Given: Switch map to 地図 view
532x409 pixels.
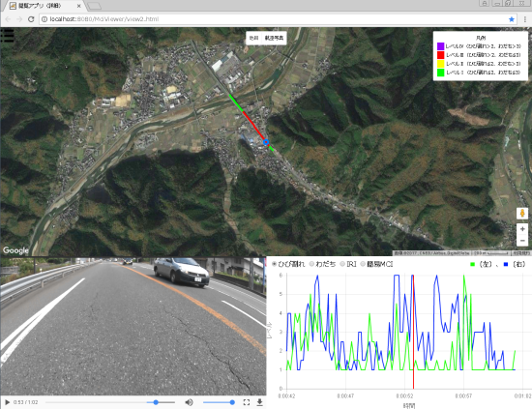Looking at the screenshot, I should coord(253,38).
